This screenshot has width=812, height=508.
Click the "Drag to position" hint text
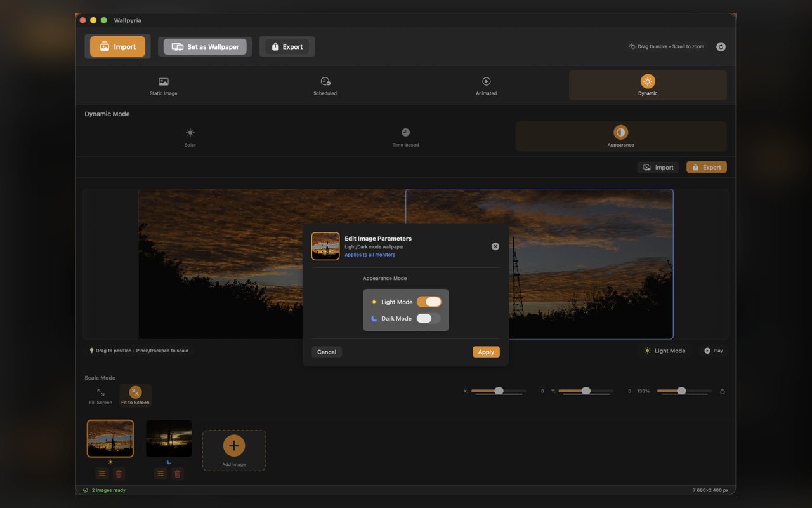[x=142, y=351]
